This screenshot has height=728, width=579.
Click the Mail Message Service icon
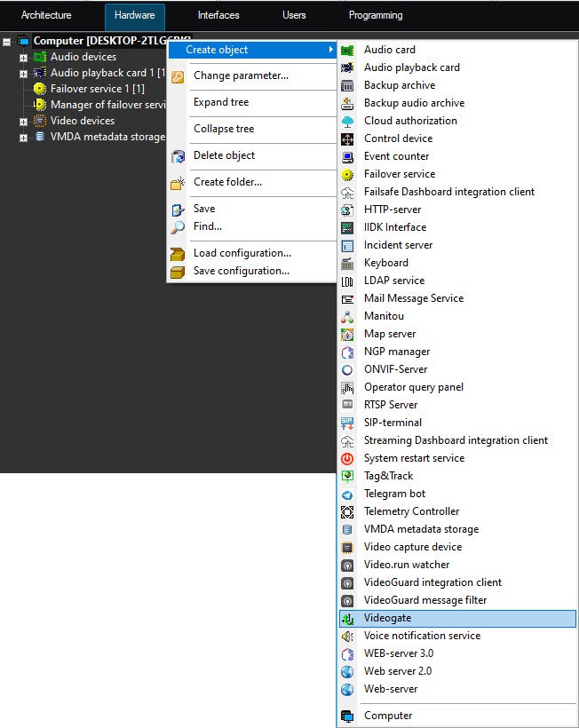click(347, 298)
